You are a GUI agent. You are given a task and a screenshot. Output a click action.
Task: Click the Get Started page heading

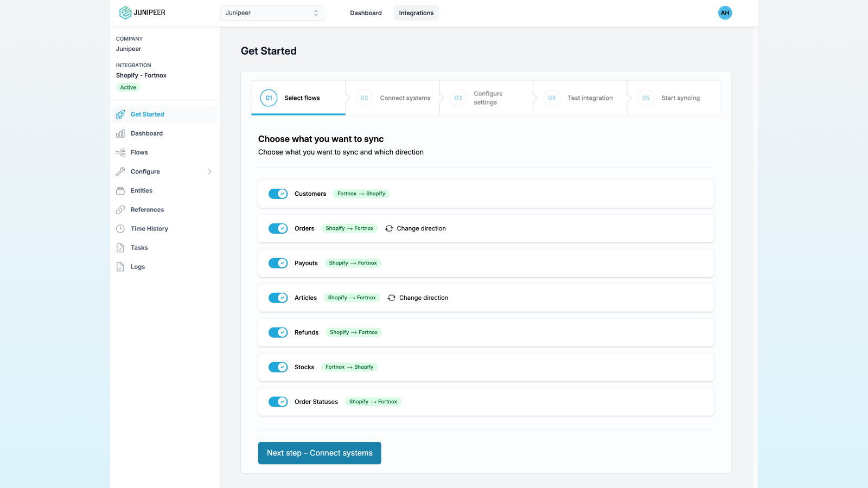tap(269, 51)
